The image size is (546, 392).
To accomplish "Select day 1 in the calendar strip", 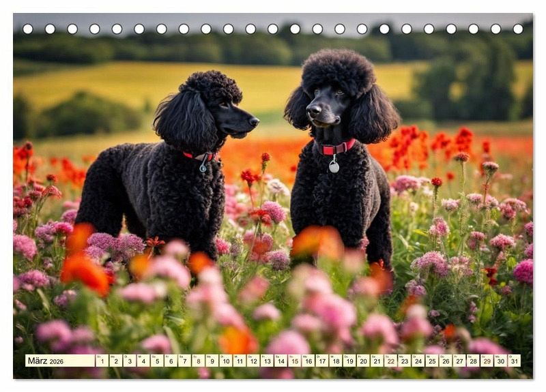I will (x=102, y=361).
